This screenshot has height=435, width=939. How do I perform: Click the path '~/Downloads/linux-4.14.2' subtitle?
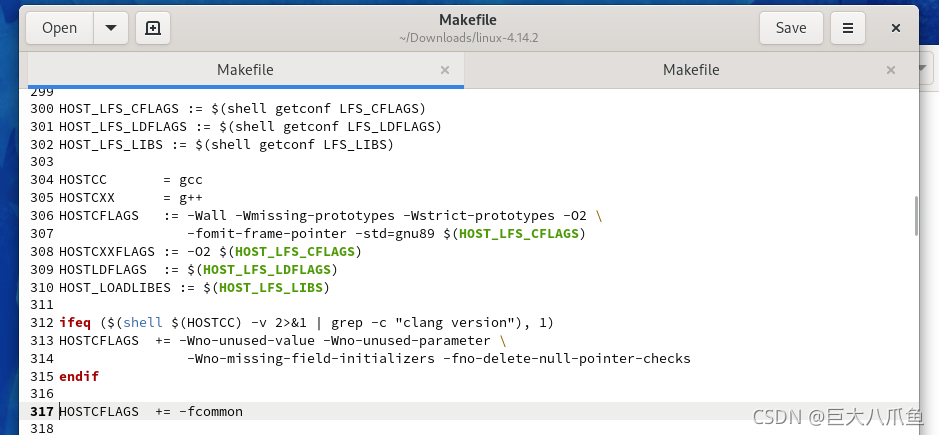(x=469, y=38)
